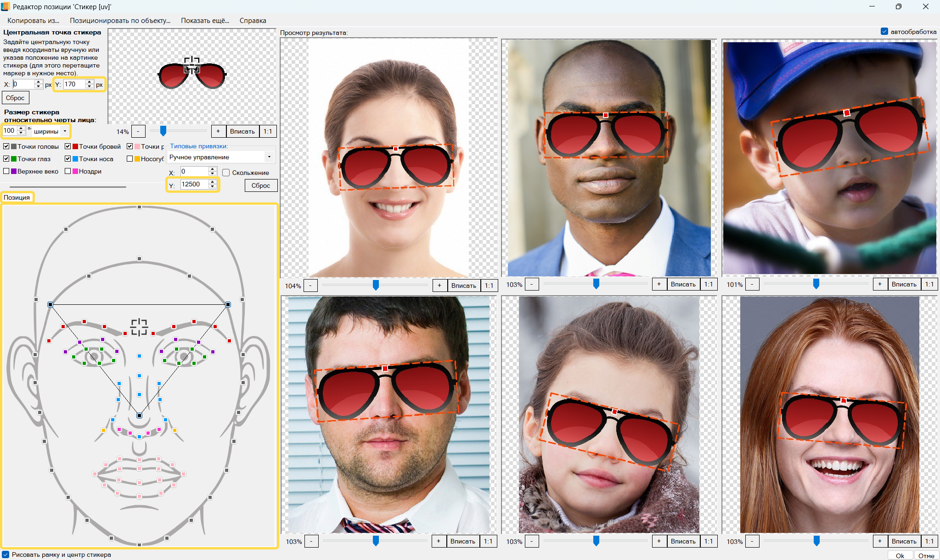940x560 pixels.
Task: Disable the автообработка checkbox
Action: (884, 32)
